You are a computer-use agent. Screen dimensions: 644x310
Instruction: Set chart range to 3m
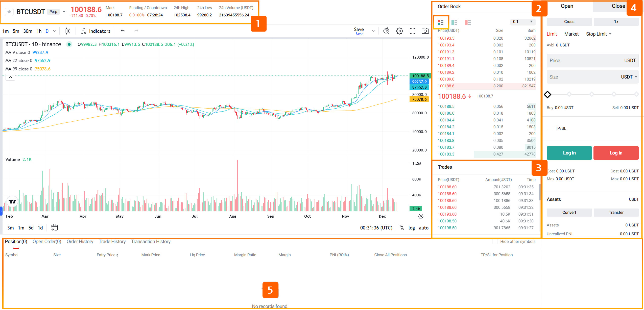tap(10, 228)
